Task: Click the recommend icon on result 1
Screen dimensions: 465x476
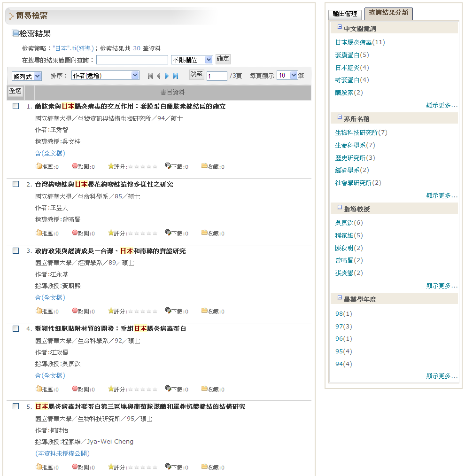Action: (39, 166)
